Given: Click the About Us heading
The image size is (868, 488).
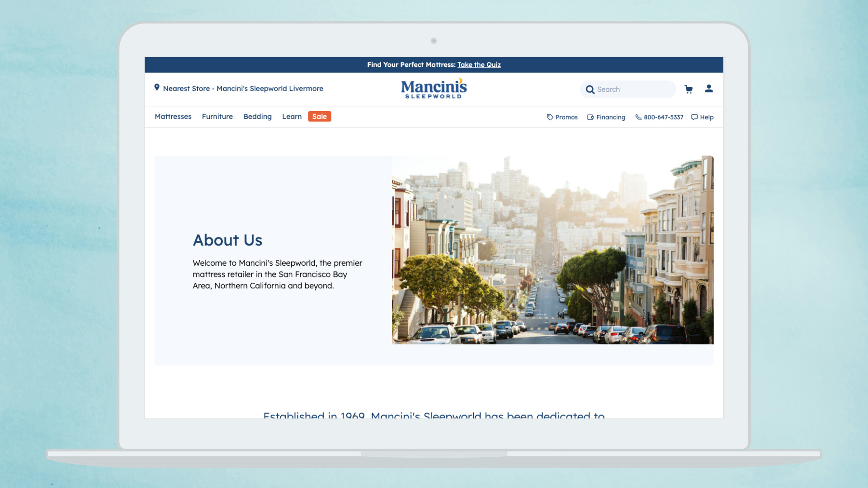Looking at the screenshot, I should point(227,240).
